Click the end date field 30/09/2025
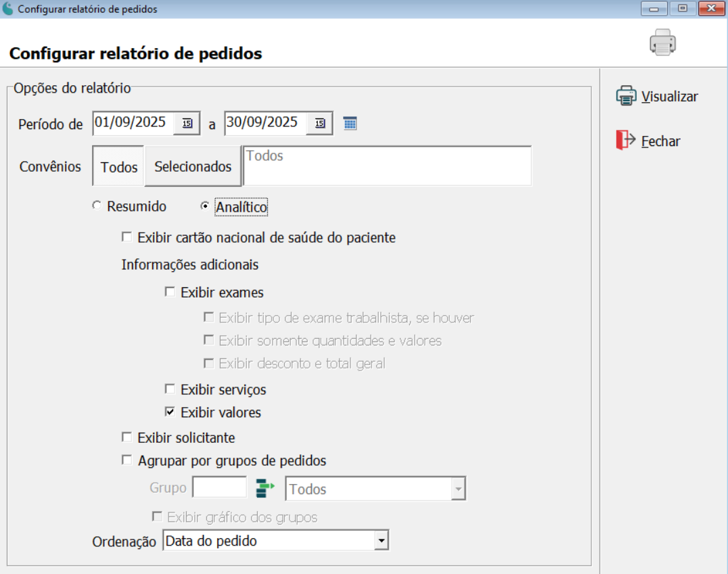This screenshot has height=574, width=728. click(266, 122)
